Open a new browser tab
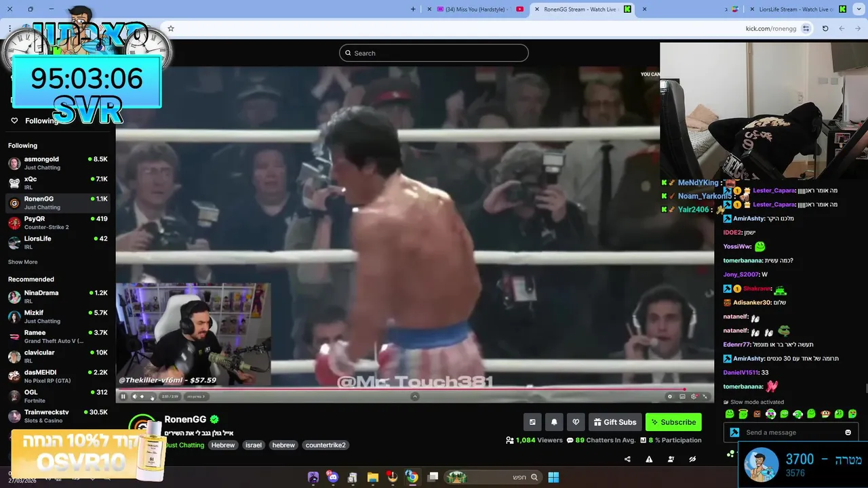 pyautogui.click(x=414, y=9)
